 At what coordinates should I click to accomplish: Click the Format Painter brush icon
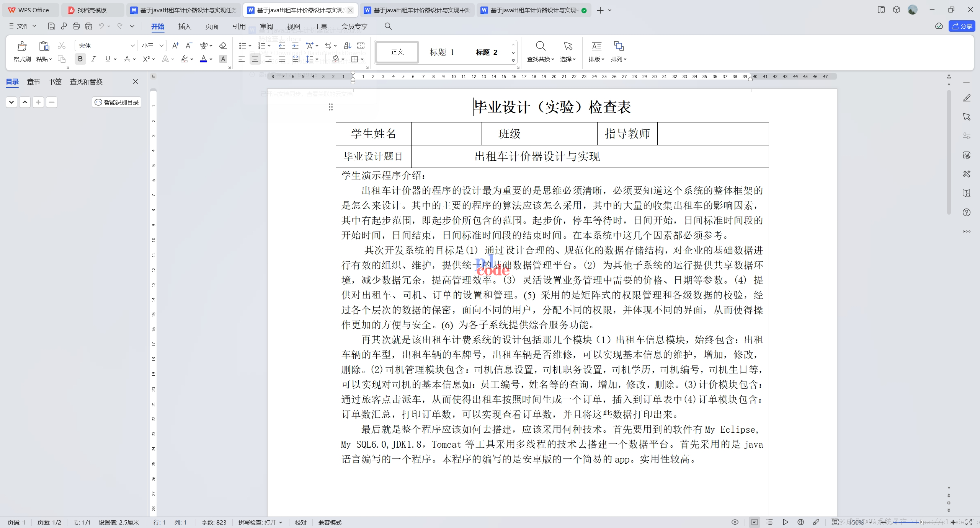pos(22,46)
